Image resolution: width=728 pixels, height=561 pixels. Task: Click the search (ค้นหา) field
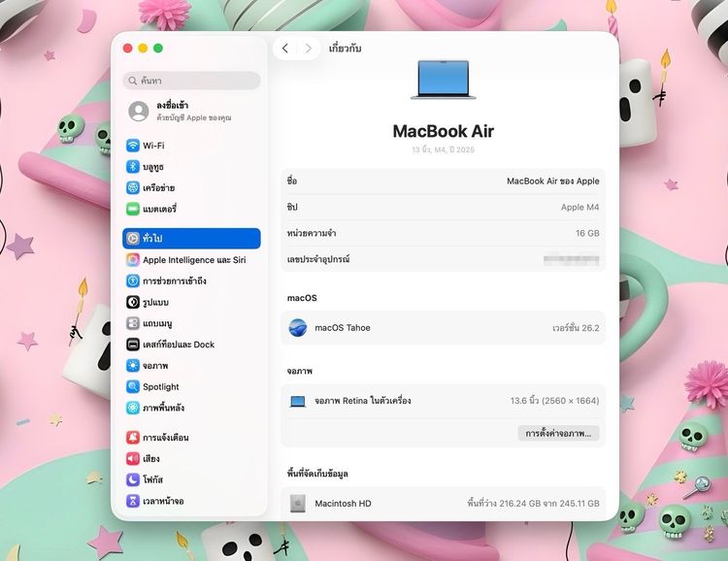(192, 81)
